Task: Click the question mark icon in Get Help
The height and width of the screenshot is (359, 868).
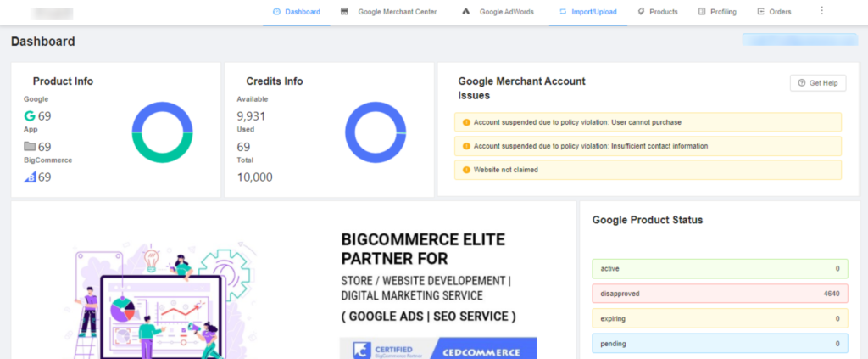Action: pos(802,83)
